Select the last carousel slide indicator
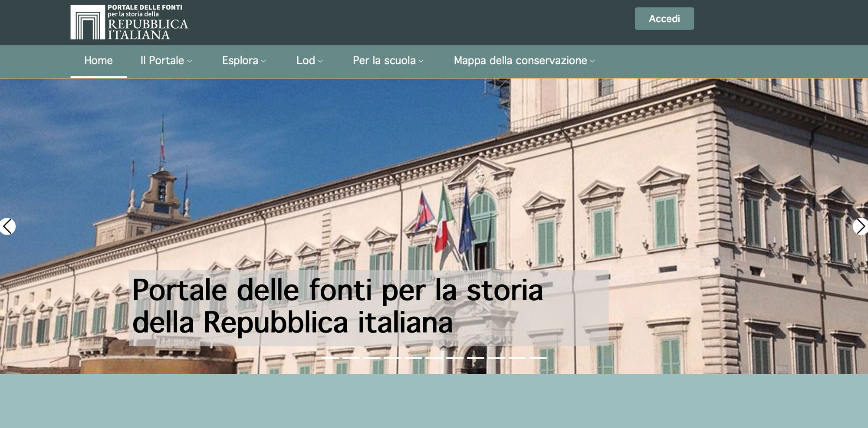 (538, 358)
